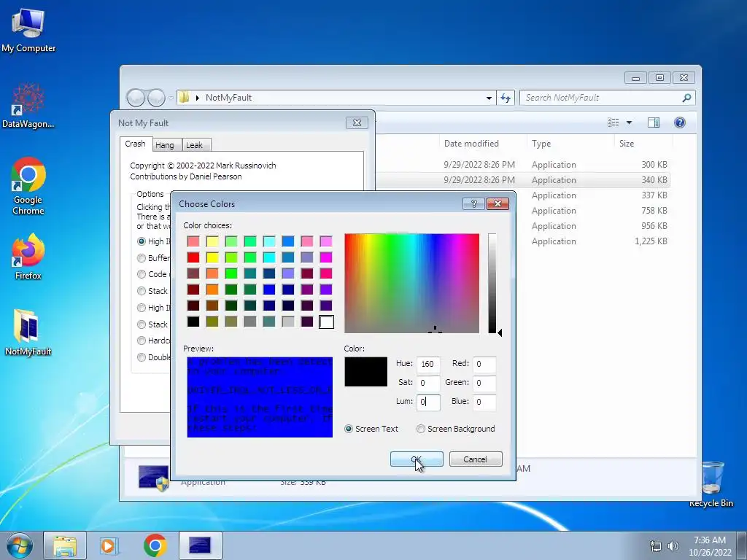The height and width of the screenshot is (560, 747).
Task: Open the view options dropdown arrow
Action: click(629, 122)
